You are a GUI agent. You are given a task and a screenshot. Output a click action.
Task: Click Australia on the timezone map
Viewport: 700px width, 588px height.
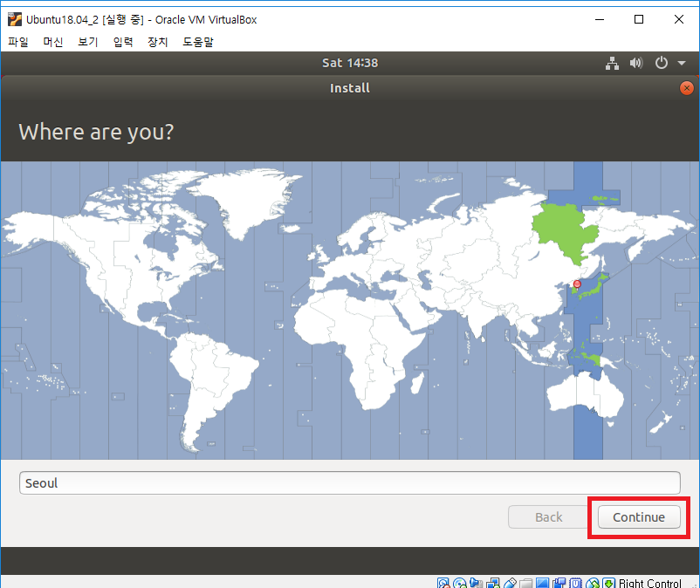[585, 395]
